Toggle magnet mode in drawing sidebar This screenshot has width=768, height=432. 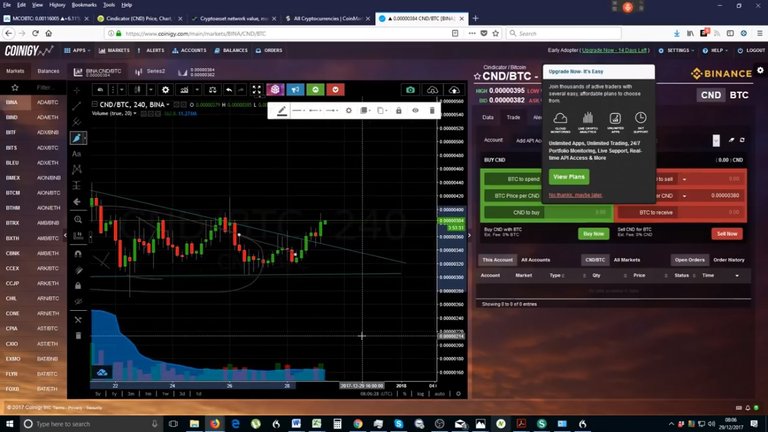(78, 254)
